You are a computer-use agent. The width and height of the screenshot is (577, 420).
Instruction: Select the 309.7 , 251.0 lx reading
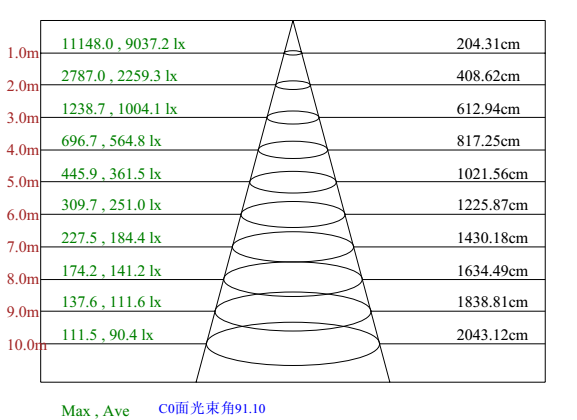pyautogui.click(x=111, y=205)
